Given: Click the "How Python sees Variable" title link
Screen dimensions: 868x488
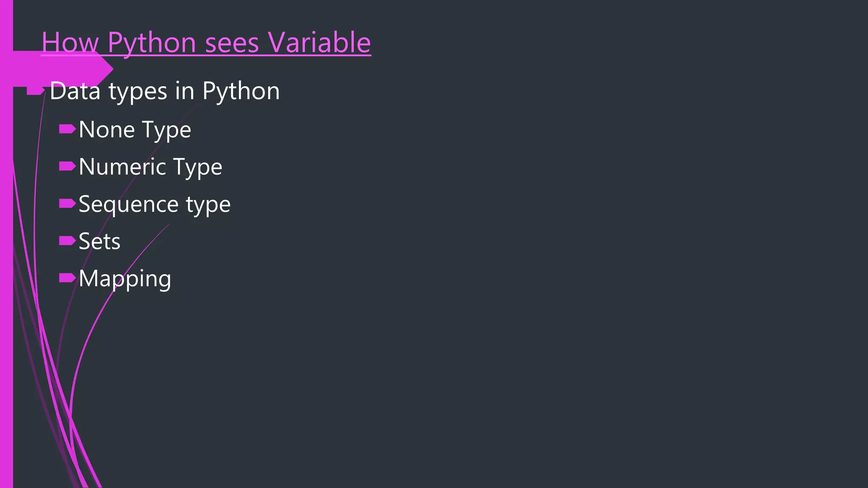Looking at the screenshot, I should 206,43.
